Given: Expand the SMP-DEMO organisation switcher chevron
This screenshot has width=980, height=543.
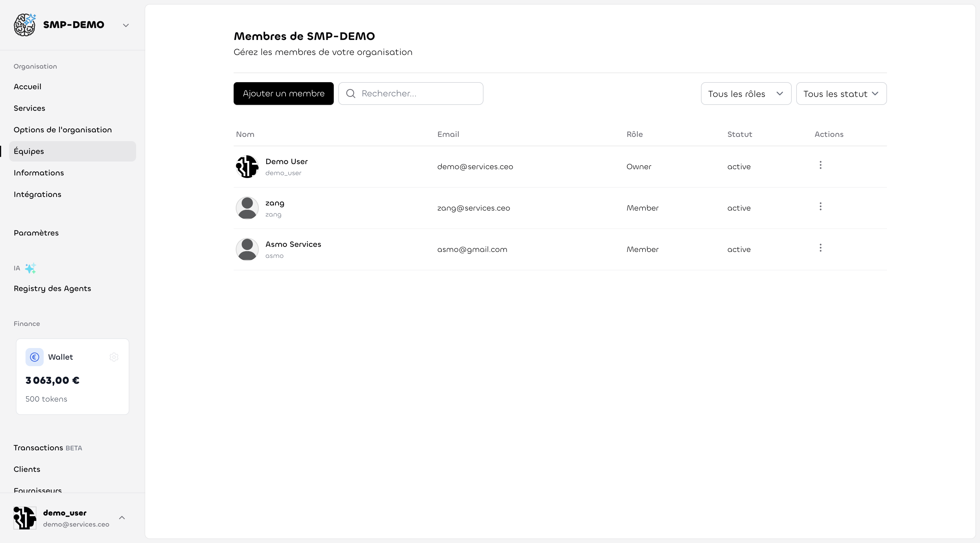Looking at the screenshot, I should [x=126, y=26].
